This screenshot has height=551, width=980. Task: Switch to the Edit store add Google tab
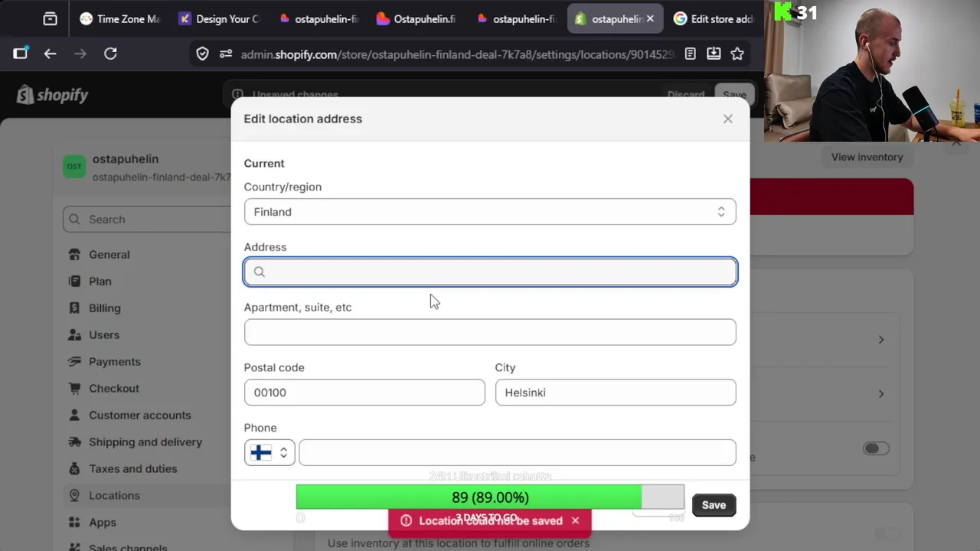(x=713, y=19)
